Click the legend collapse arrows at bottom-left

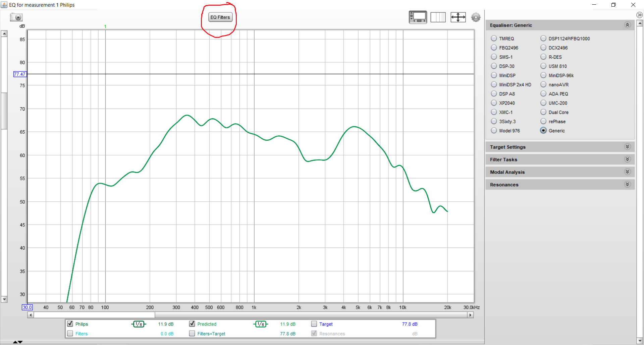click(x=18, y=342)
